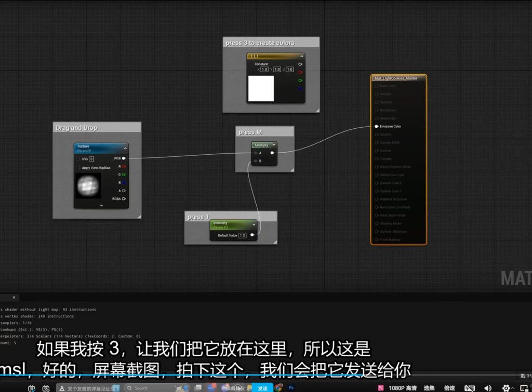
Task: Toggle the Emissive Color input pin
Action: coord(377,126)
